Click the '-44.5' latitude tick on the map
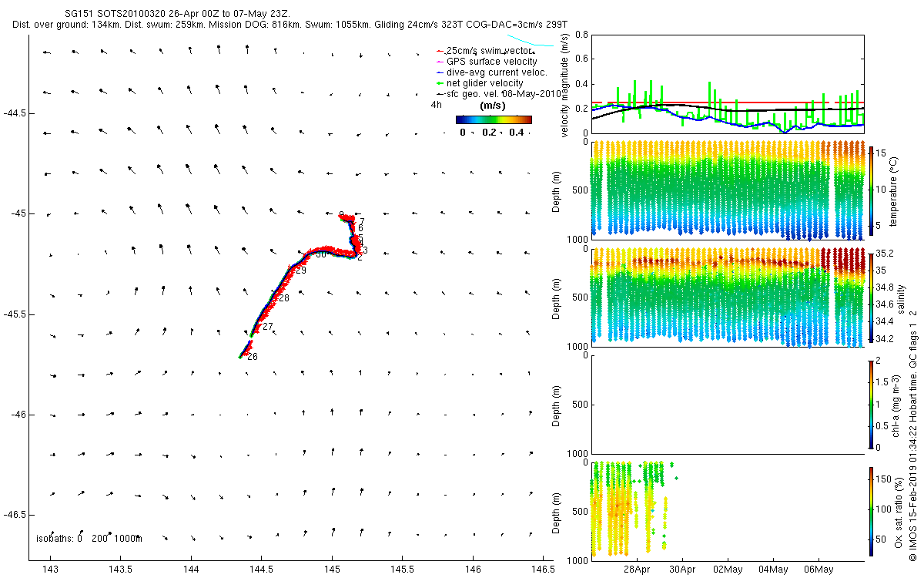Viewport: 924px width, 578px height. (15, 113)
